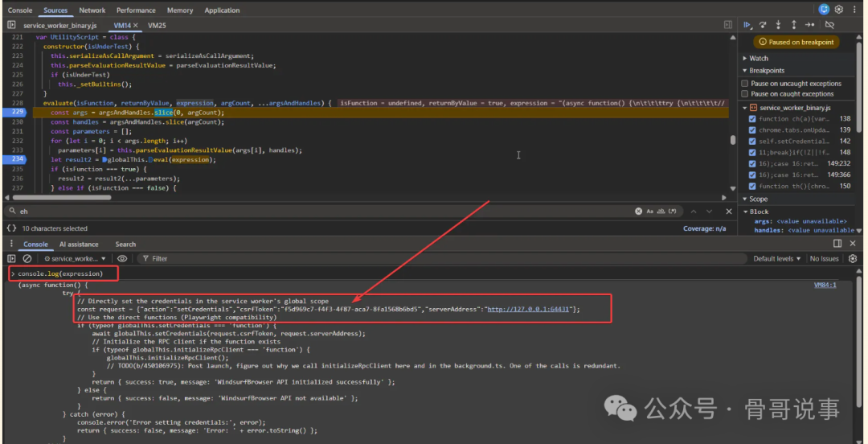
Task: Open live expression eye icon
Action: click(x=122, y=258)
